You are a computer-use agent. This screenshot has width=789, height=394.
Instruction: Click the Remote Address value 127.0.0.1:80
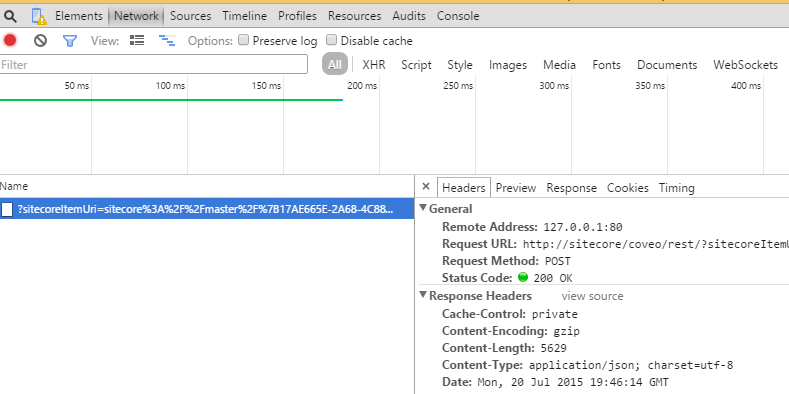583,227
